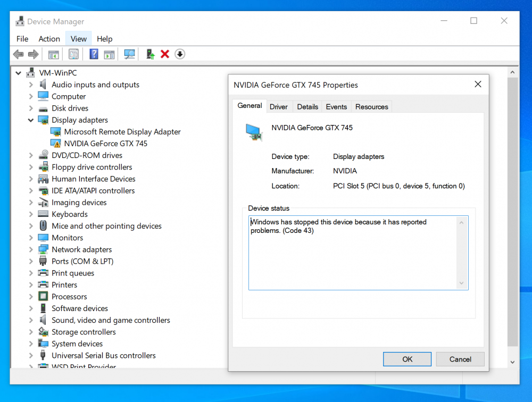Expand the Print queues category
The width and height of the screenshot is (532, 402).
coord(31,273)
